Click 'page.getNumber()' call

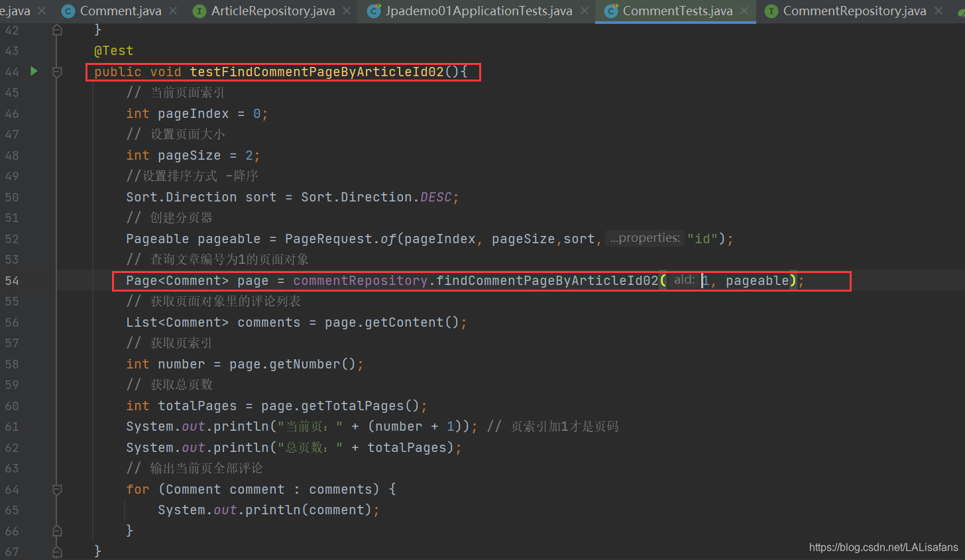pyautogui.click(x=292, y=364)
